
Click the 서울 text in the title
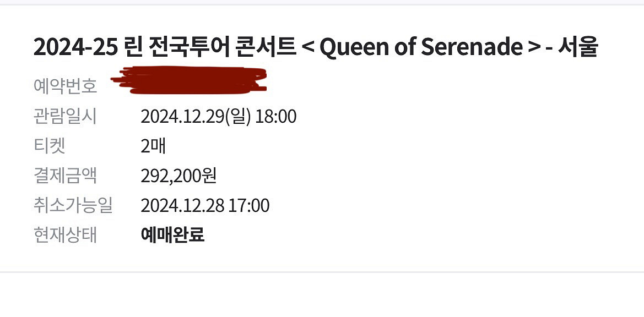click(x=577, y=47)
